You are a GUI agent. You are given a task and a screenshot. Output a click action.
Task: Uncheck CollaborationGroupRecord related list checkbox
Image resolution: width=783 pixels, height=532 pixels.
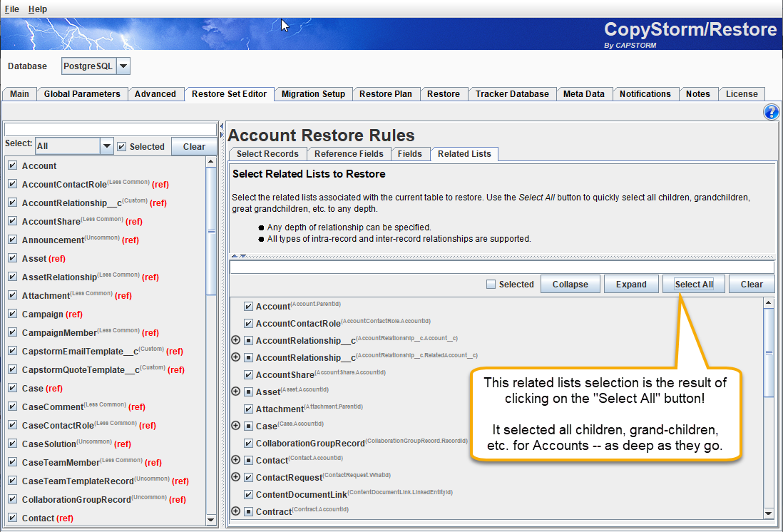pos(248,443)
